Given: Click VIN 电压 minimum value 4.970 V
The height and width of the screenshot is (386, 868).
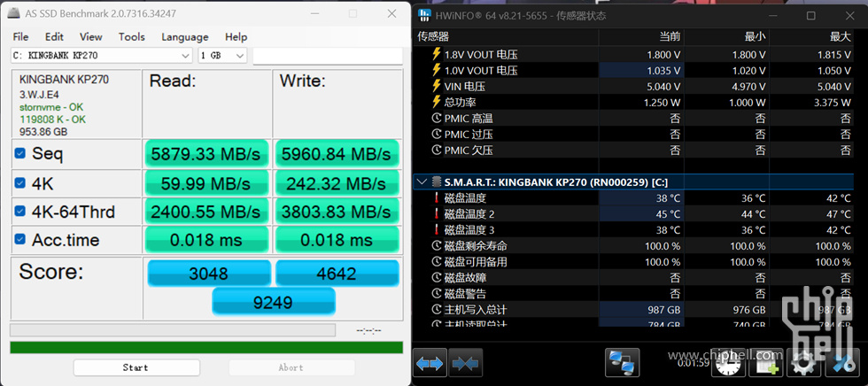Looking at the screenshot, I should [748, 86].
